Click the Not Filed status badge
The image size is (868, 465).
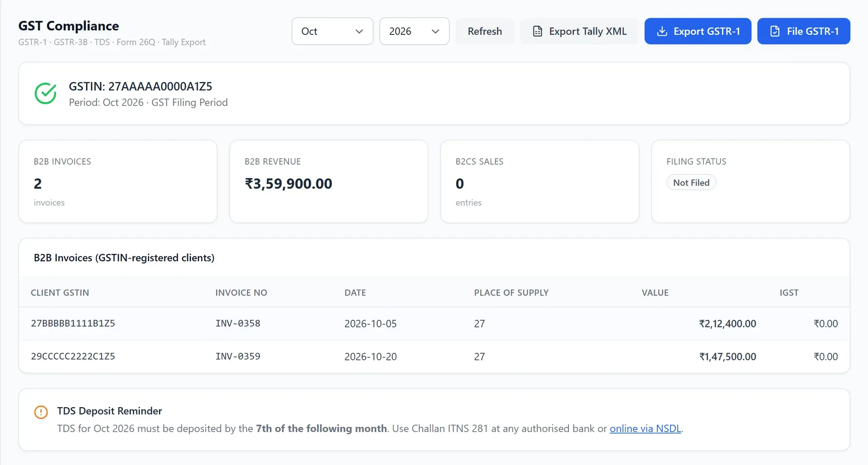click(x=691, y=182)
